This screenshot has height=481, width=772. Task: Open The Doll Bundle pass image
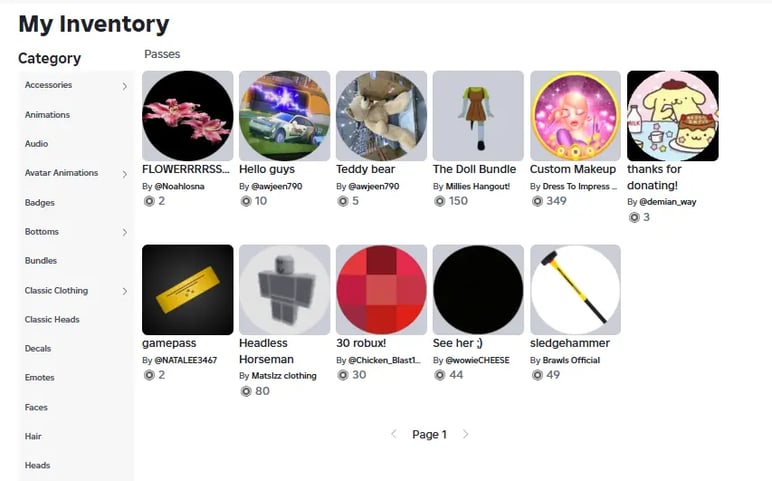coord(478,116)
